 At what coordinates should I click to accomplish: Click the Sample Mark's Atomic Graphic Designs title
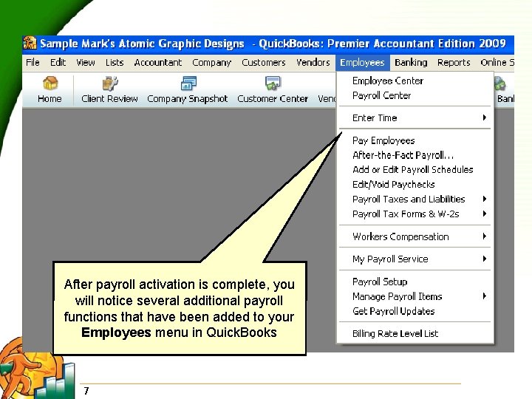(142, 44)
